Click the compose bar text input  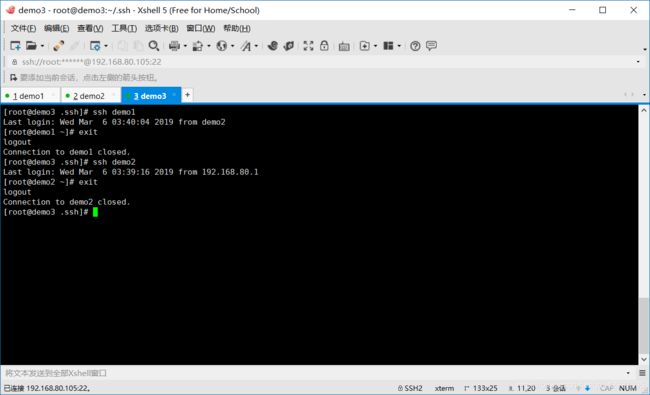tap(313, 373)
